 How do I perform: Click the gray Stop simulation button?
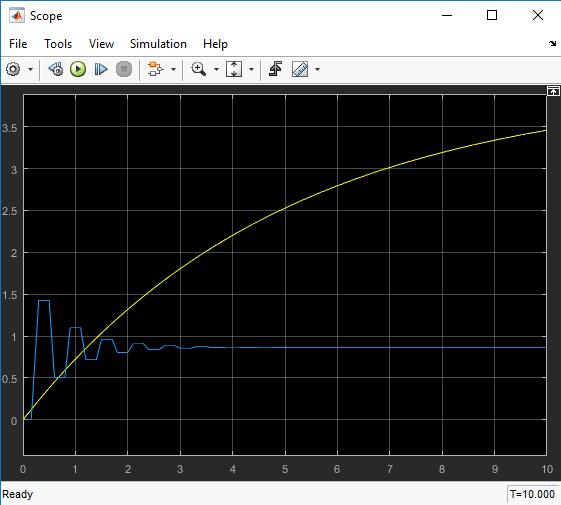pos(124,69)
